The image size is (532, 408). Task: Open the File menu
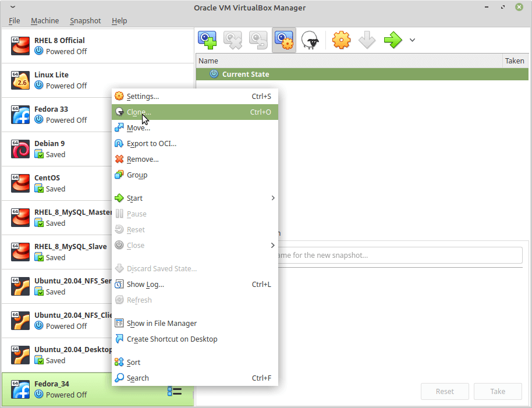pos(14,21)
